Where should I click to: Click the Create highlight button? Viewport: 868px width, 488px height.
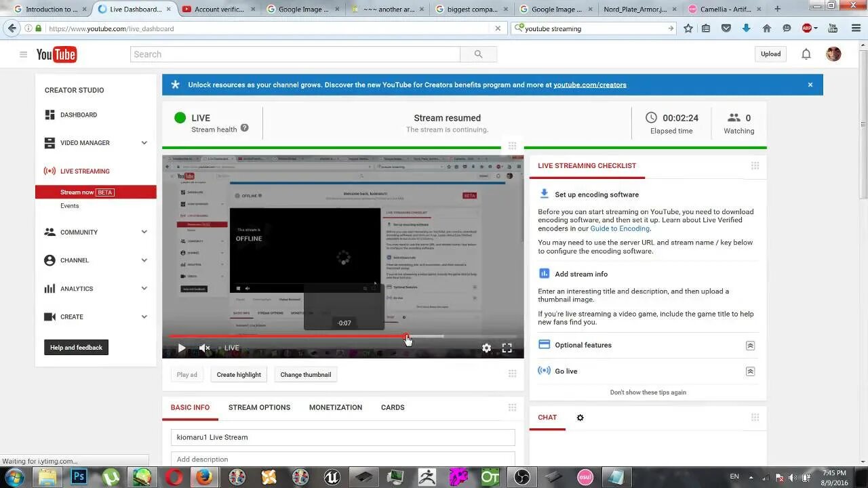pyautogui.click(x=239, y=375)
